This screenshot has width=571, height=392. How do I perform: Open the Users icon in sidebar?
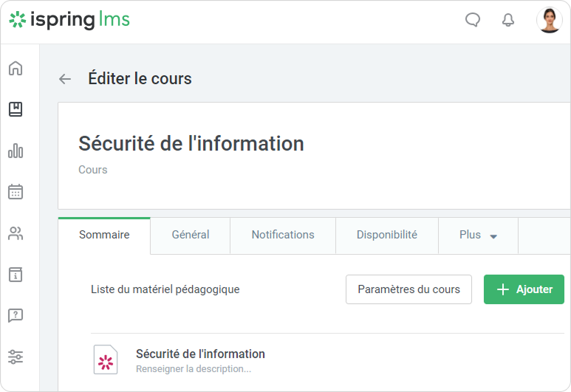pos(16,234)
